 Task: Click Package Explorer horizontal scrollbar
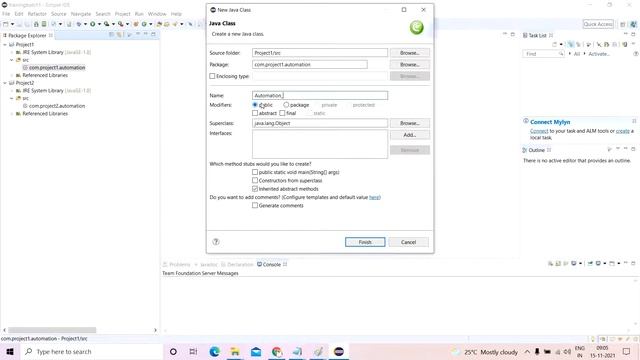pos(52,330)
